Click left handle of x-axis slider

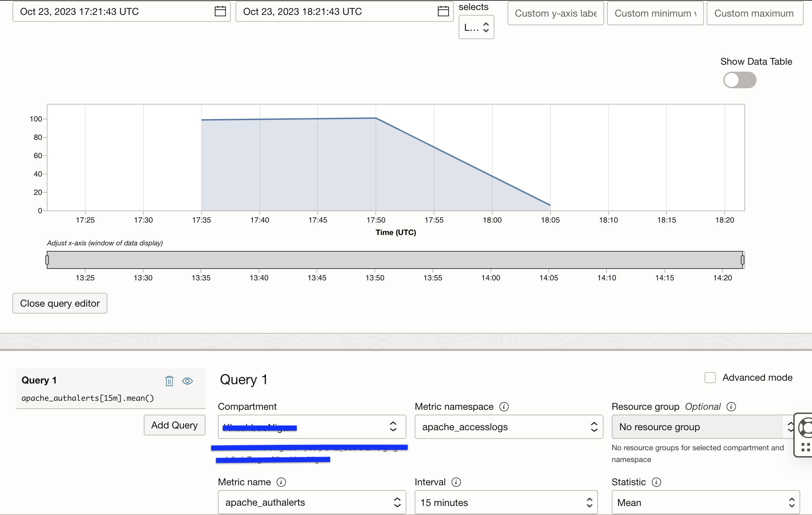(x=47, y=260)
